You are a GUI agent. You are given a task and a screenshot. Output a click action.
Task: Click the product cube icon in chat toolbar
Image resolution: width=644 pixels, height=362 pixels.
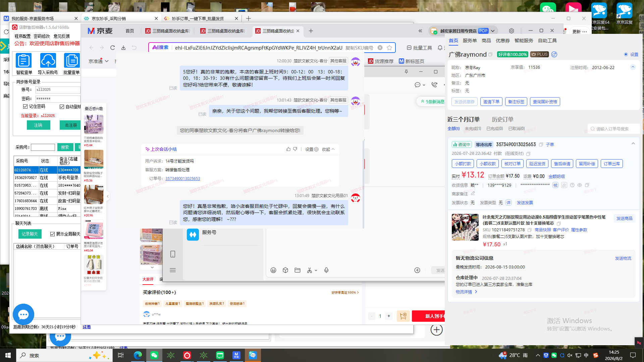[x=285, y=270]
